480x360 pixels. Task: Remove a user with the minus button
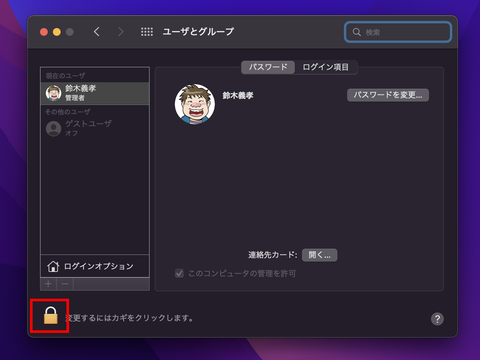point(65,284)
